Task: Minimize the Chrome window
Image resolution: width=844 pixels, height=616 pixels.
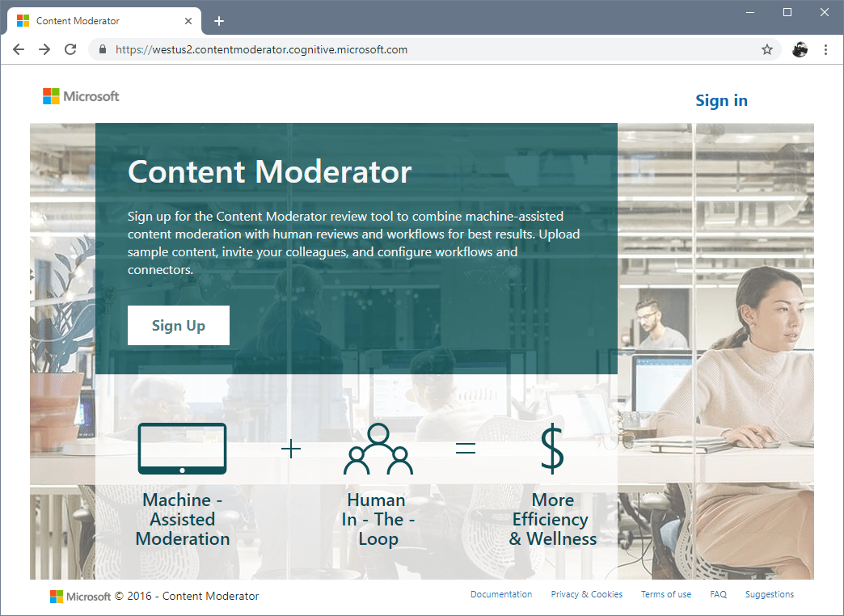Action: (750, 12)
